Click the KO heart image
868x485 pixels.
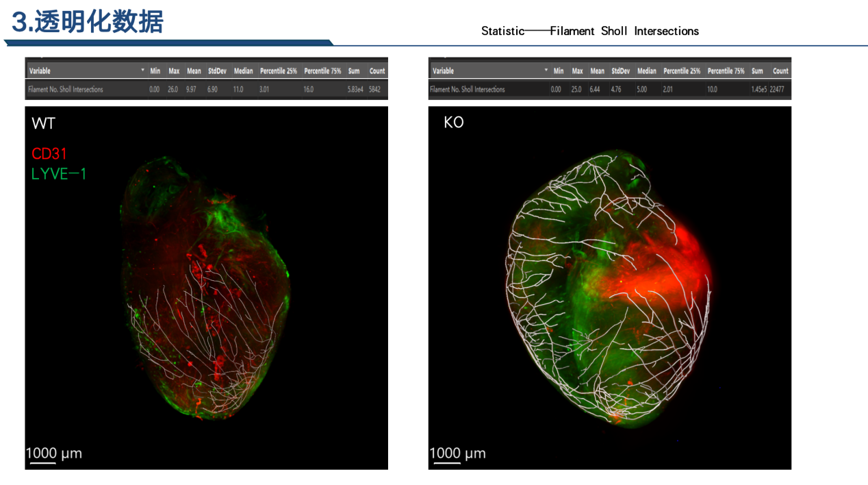pos(609,288)
